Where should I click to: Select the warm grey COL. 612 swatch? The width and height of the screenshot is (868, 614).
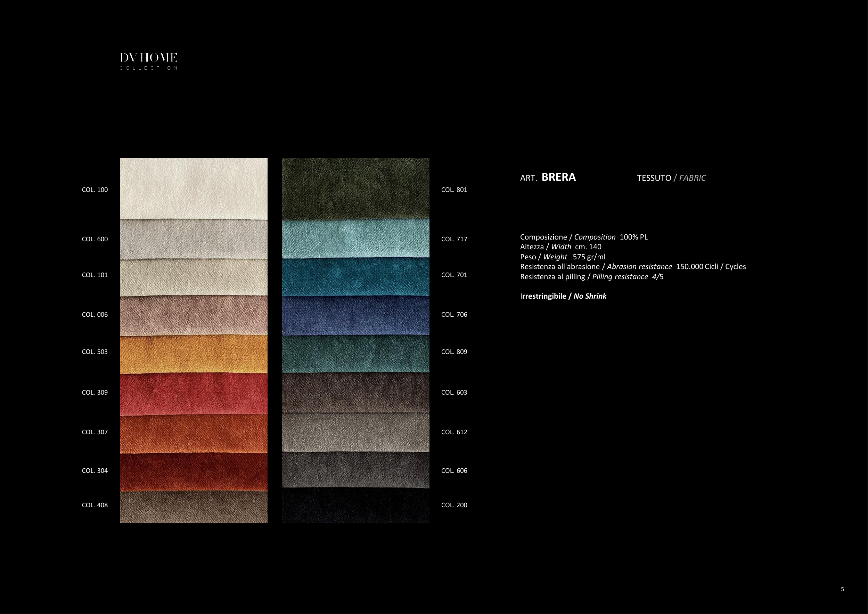click(355, 433)
